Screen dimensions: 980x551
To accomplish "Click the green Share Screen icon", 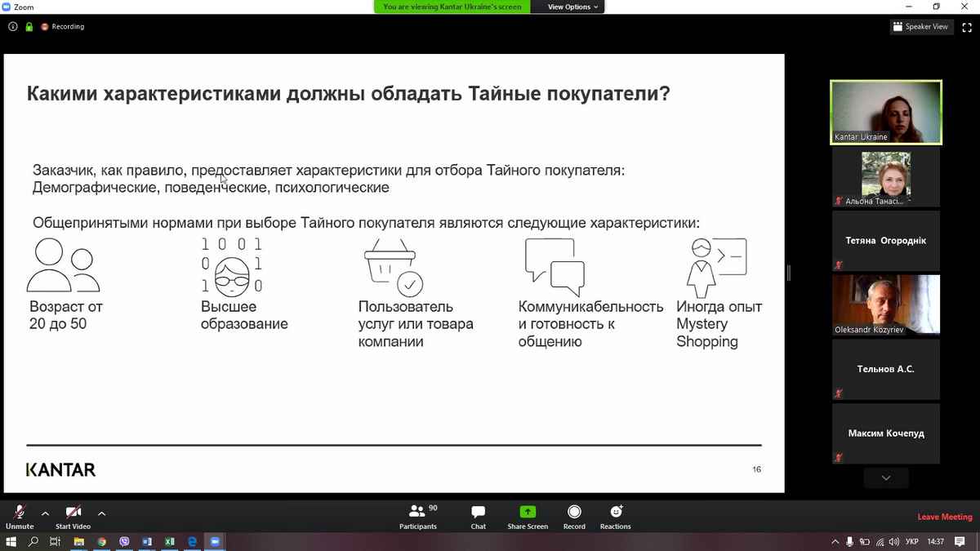I will 528,512.
